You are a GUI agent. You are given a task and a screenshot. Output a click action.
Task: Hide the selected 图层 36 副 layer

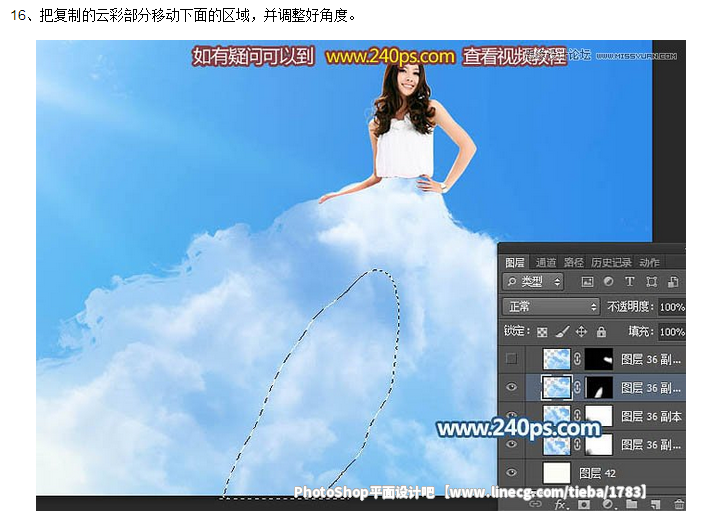511,387
